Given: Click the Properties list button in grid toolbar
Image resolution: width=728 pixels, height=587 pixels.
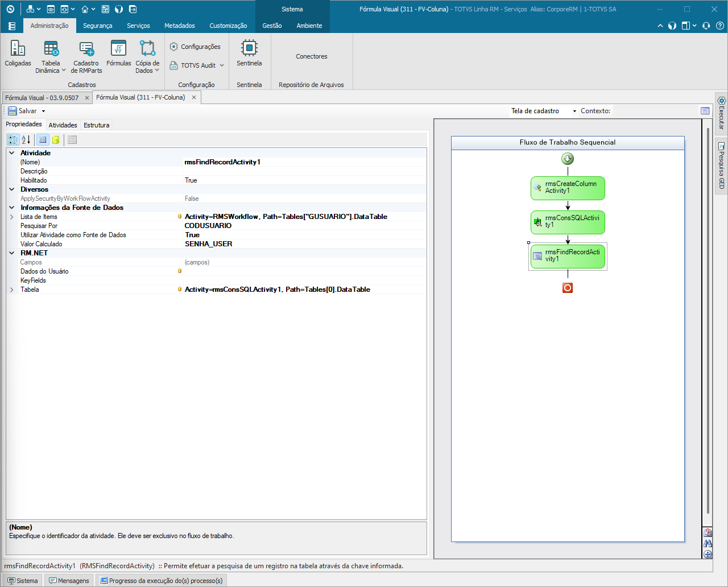Looking at the screenshot, I should point(43,139).
